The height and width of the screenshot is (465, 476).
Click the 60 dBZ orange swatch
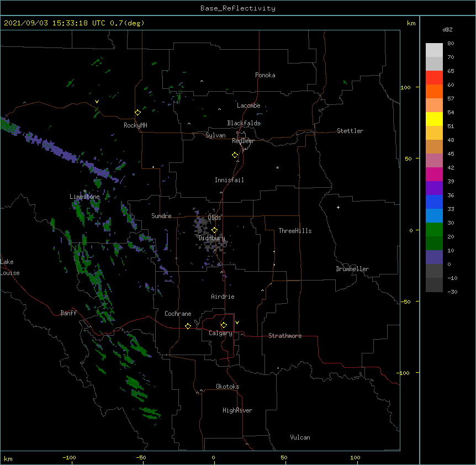tap(434, 91)
